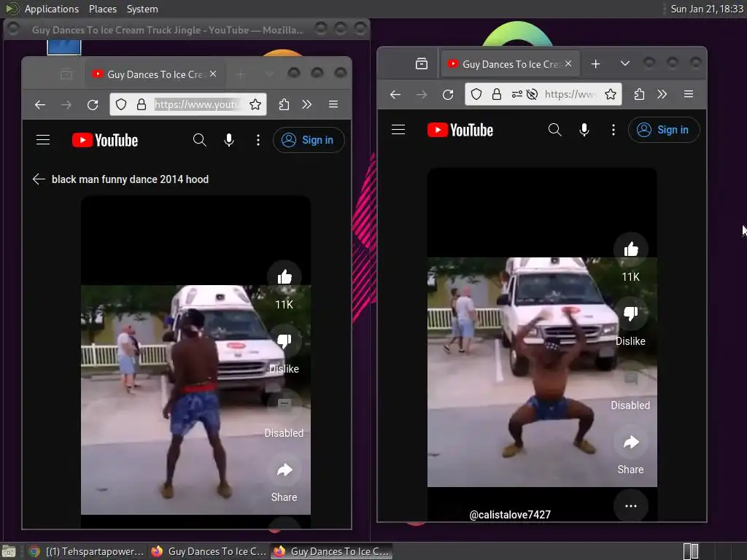Open the hamburger application menu in left Firefox window

coord(333,104)
